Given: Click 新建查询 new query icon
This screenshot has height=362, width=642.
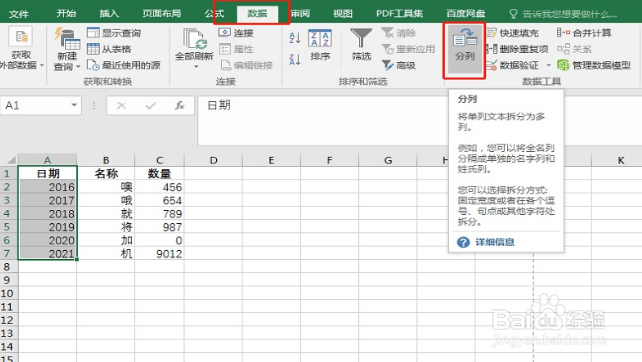Looking at the screenshot, I should tap(67, 39).
